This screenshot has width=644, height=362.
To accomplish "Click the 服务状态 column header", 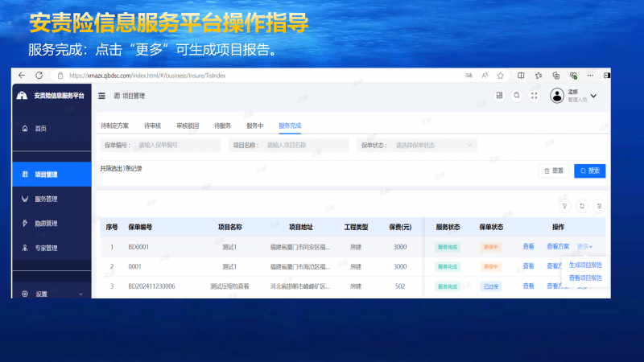I will click(448, 227).
